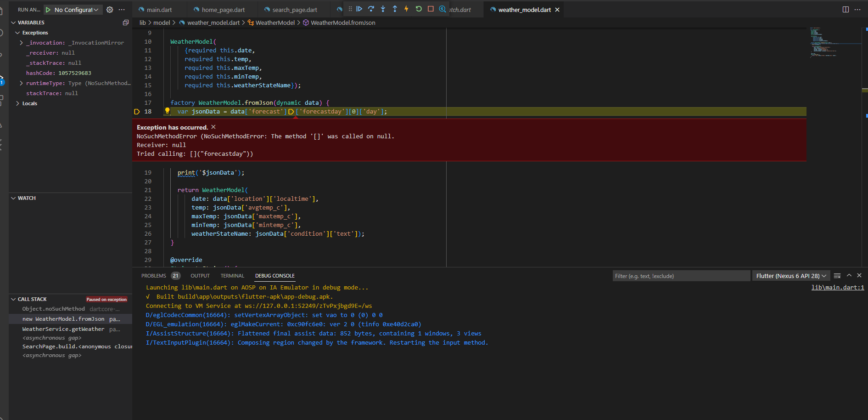Viewport: 868px width, 420px height.
Task: Open the OUTPUT panel tab
Action: point(200,276)
